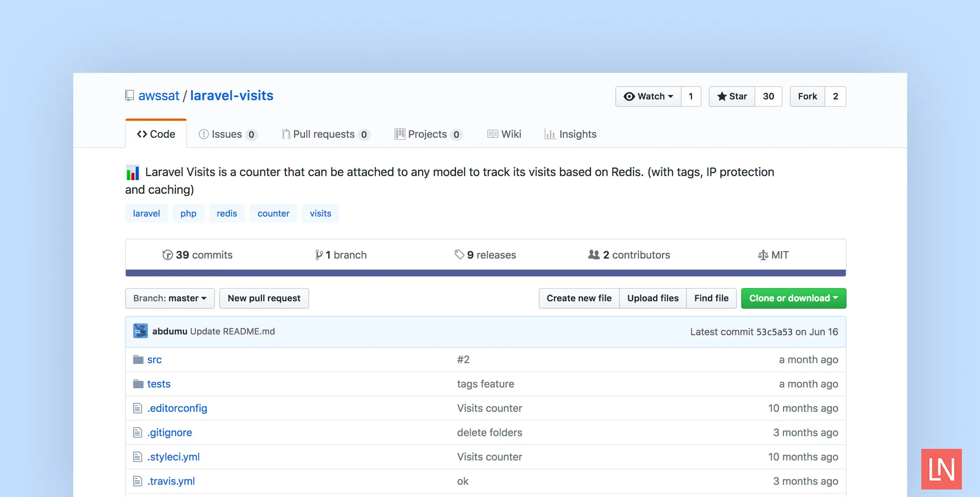Click New pull request button
Viewport: 980px width, 497px height.
264,298
